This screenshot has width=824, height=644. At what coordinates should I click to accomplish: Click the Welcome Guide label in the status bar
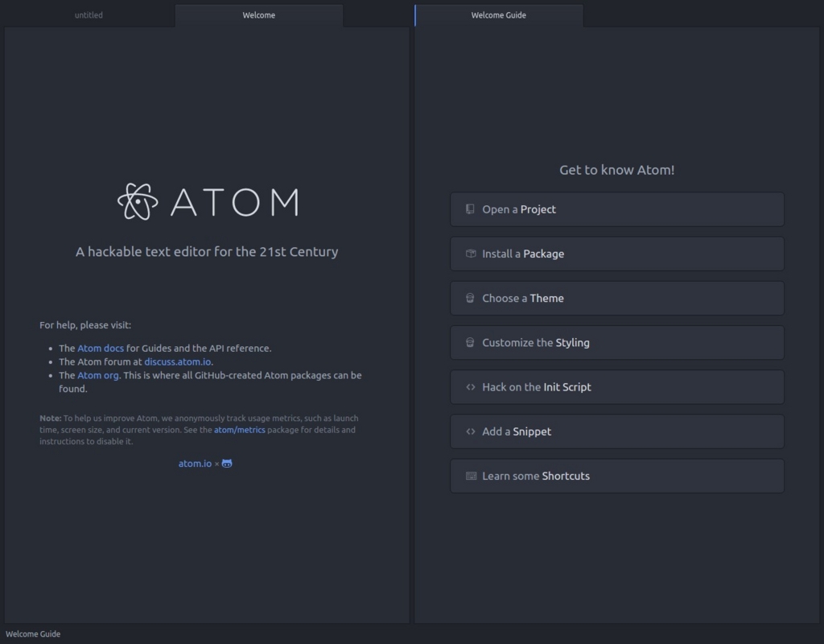point(33,634)
